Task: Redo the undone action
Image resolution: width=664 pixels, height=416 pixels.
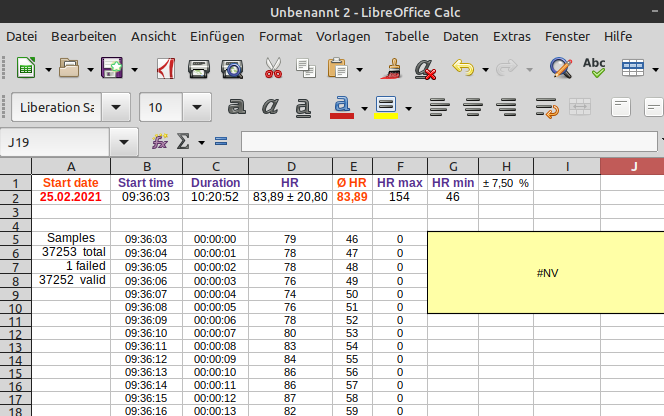Action: 507,68
